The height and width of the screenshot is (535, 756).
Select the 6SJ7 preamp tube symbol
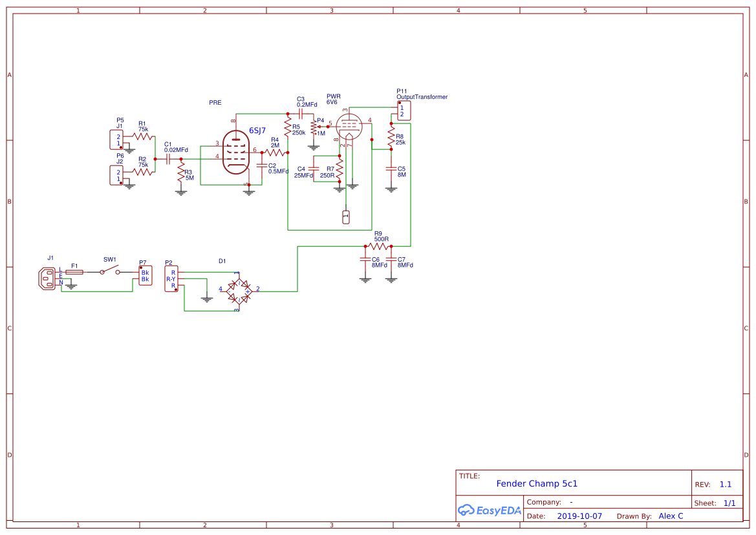click(236, 152)
